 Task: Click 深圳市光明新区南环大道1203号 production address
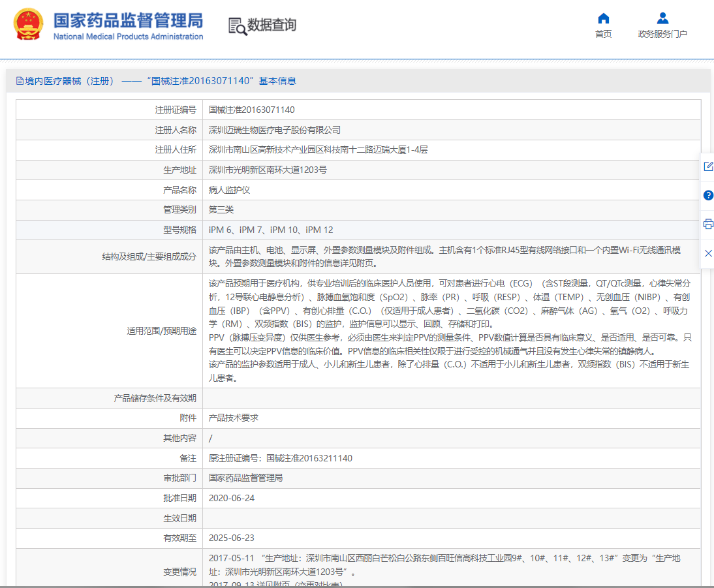(268, 170)
